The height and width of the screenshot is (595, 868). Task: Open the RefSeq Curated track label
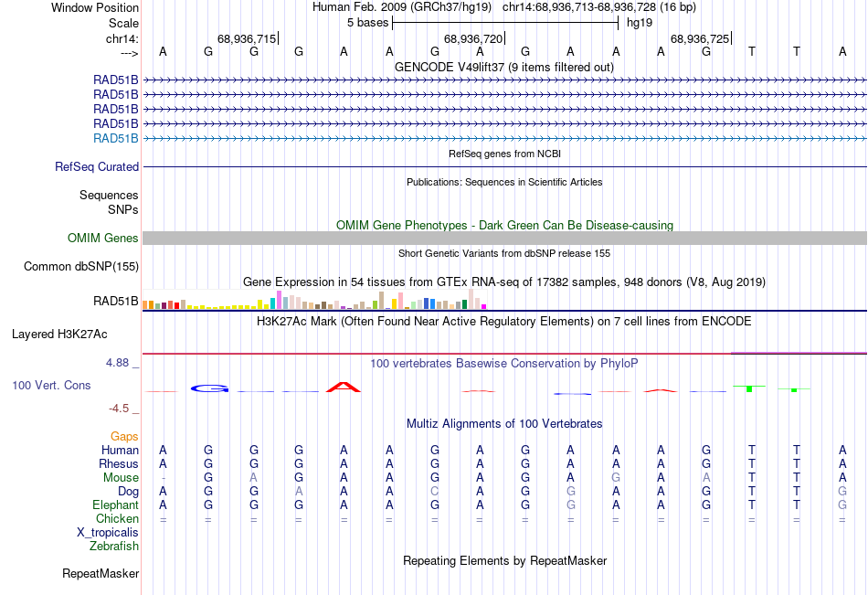pos(97,166)
